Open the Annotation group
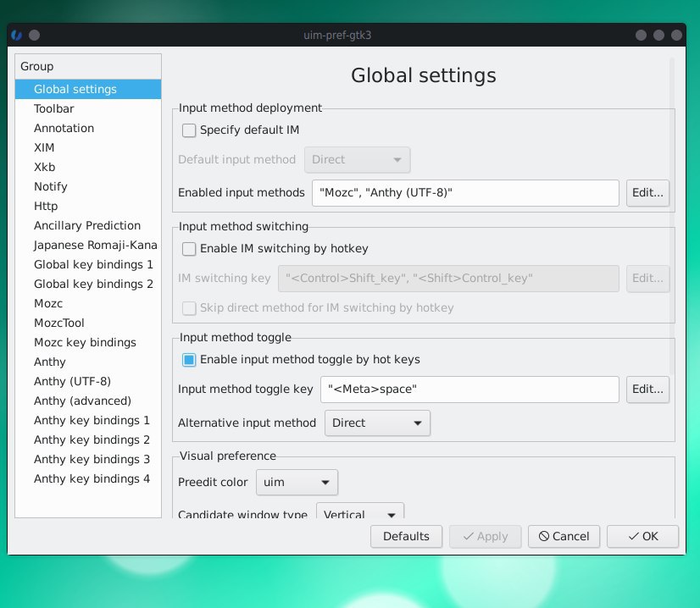Screen dimensions: 700x608 point(88,128)
